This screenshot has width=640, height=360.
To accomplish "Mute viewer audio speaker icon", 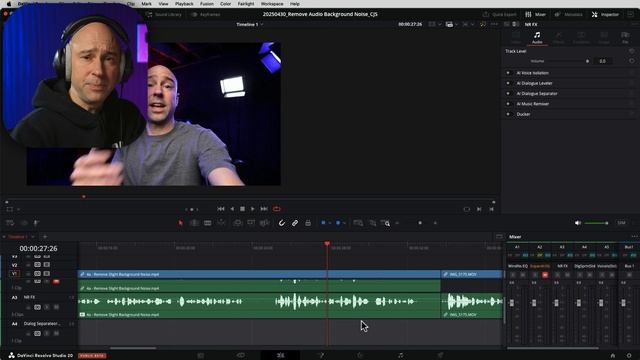I will pos(578,223).
